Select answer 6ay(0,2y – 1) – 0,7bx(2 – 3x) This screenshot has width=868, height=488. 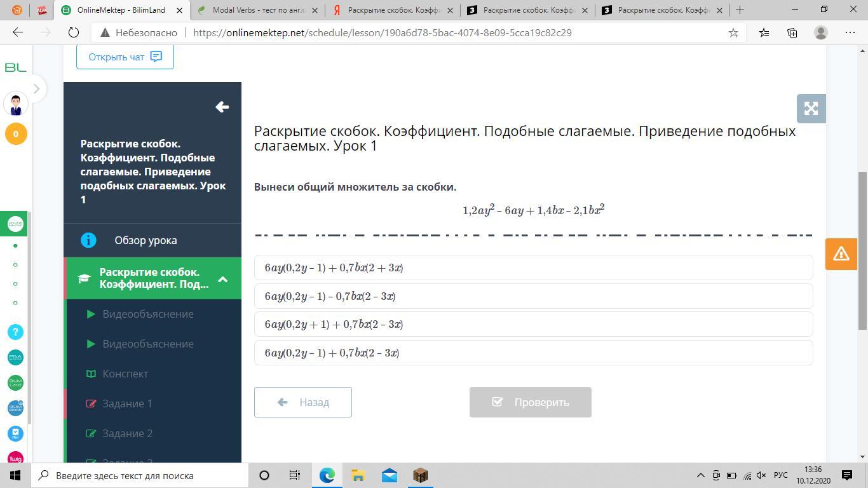533,296
